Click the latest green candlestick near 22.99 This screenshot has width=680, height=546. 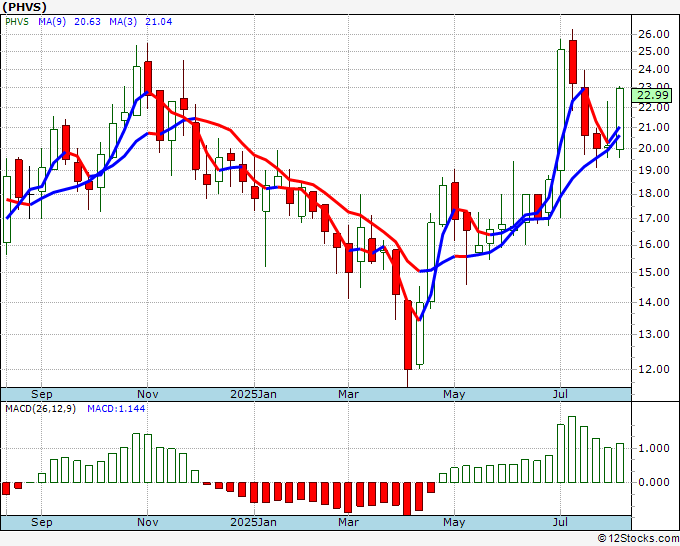point(620,119)
